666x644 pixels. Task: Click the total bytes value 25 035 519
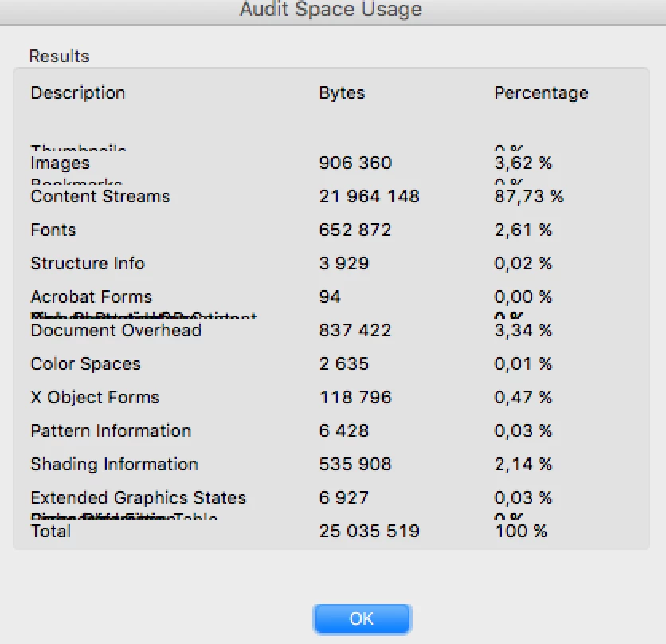point(369,532)
